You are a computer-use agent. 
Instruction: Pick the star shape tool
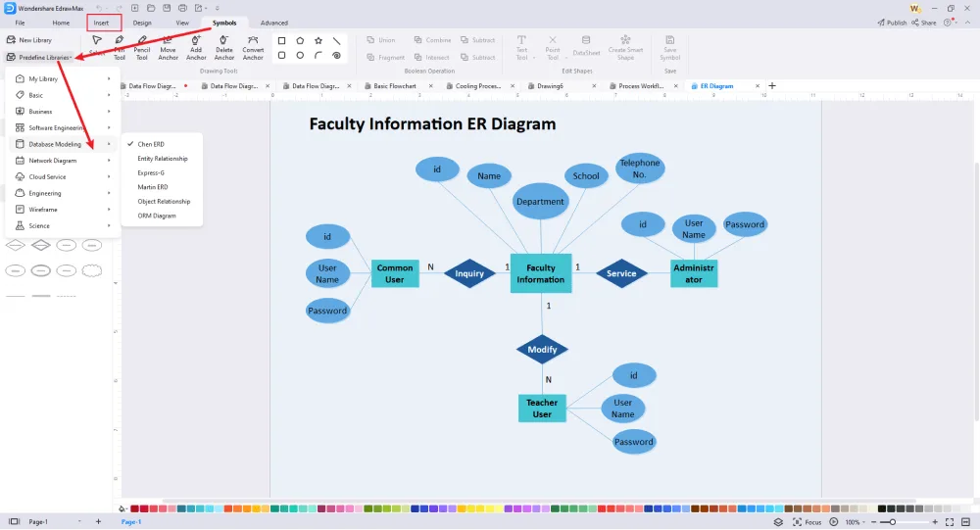click(318, 40)
